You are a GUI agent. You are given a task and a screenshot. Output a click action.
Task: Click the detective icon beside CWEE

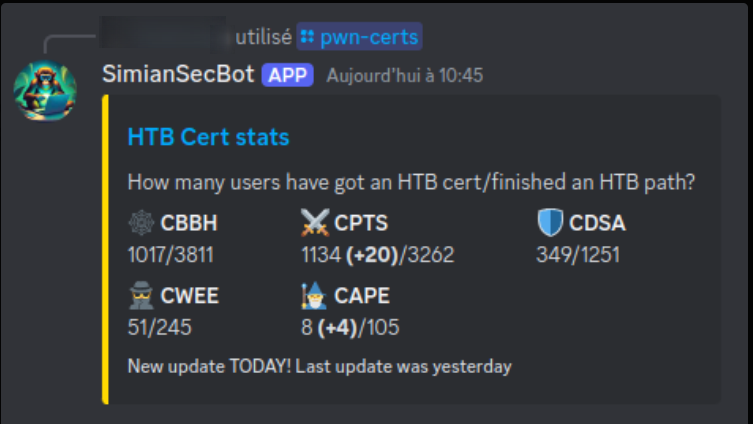point(140,297)
